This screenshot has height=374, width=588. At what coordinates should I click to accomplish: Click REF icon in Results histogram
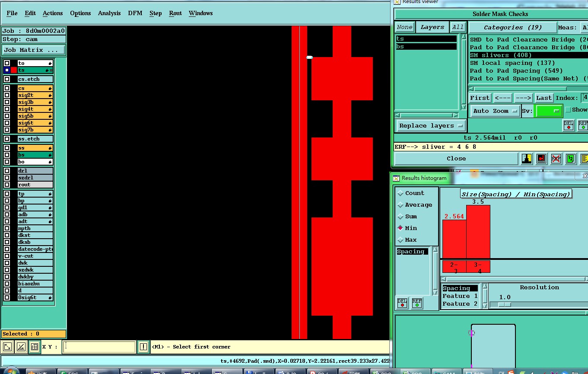coord(417,303)
